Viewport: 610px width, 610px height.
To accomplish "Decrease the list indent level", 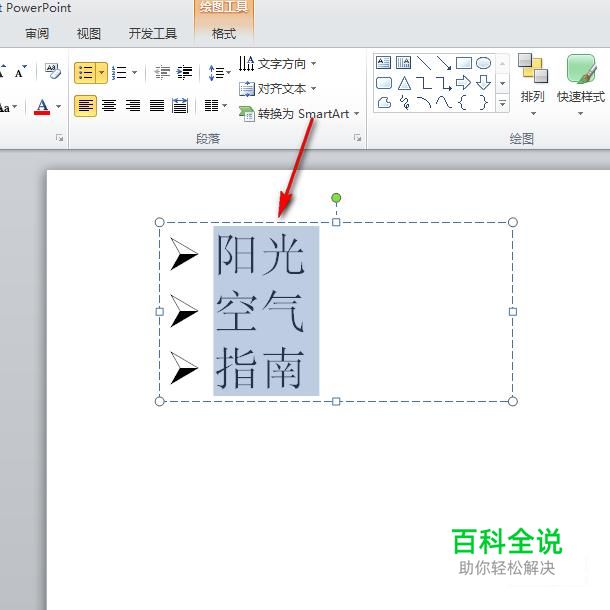I will click(x=162, y=72).
